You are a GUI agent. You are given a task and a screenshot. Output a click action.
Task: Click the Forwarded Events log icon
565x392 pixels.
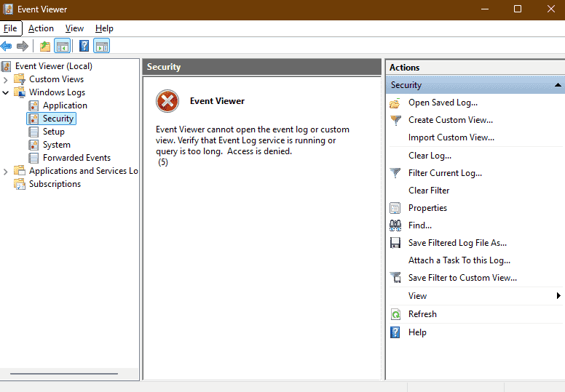coord(33,158)
